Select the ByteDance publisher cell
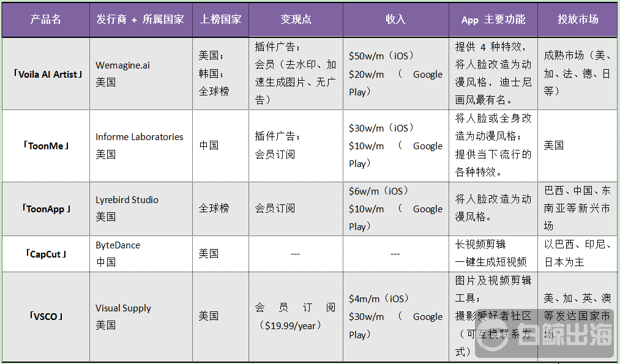This screenshot has height=364, width=620. click(x=140, y=253)
